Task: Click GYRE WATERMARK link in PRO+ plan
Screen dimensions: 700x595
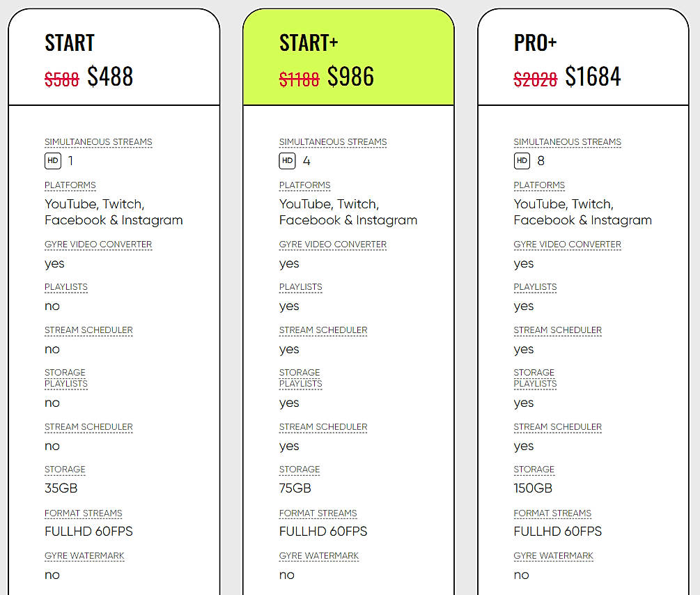Action: pyautogui.click(x=553, y=556)
